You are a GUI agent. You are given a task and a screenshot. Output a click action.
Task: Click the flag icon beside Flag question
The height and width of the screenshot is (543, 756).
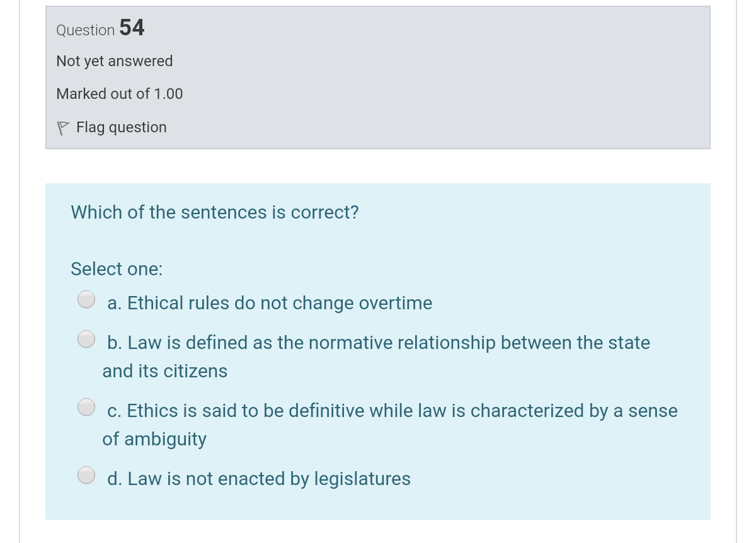pyautogui.click(x=62, y=127)
